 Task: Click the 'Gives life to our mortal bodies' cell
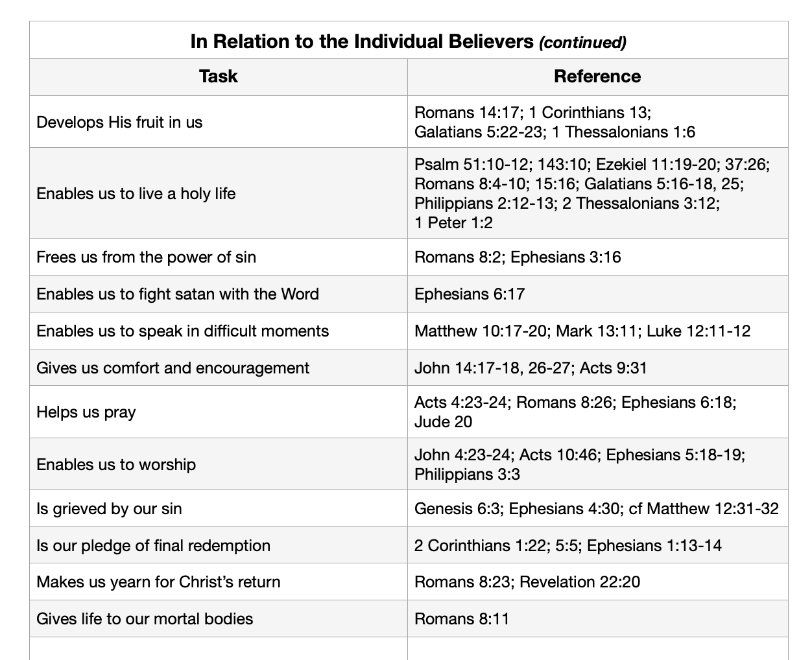145,619
